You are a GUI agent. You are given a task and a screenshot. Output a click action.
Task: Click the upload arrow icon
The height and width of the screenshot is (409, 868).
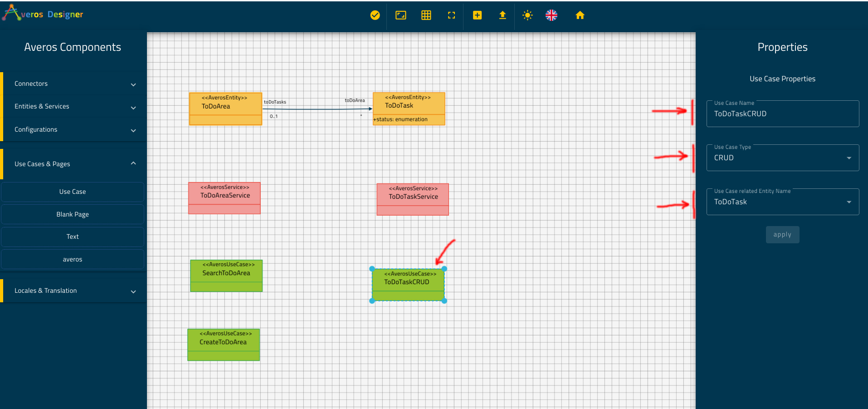(x=502, y=15)
